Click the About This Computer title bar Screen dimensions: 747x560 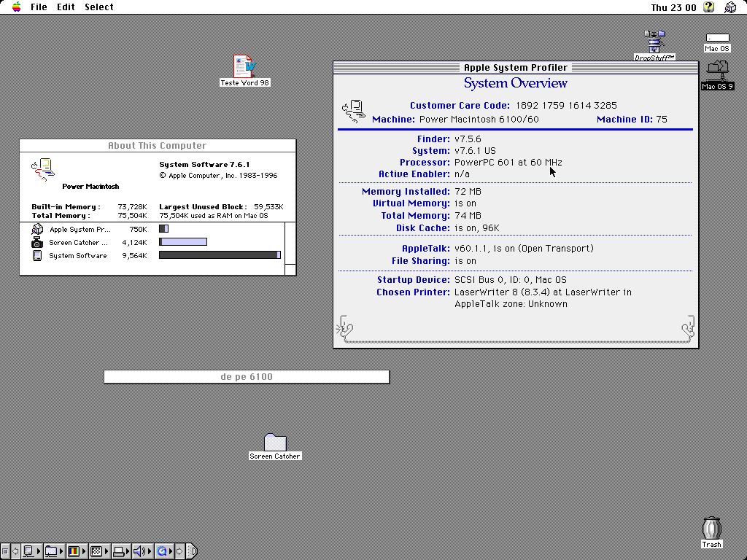(x=158, y=146)
